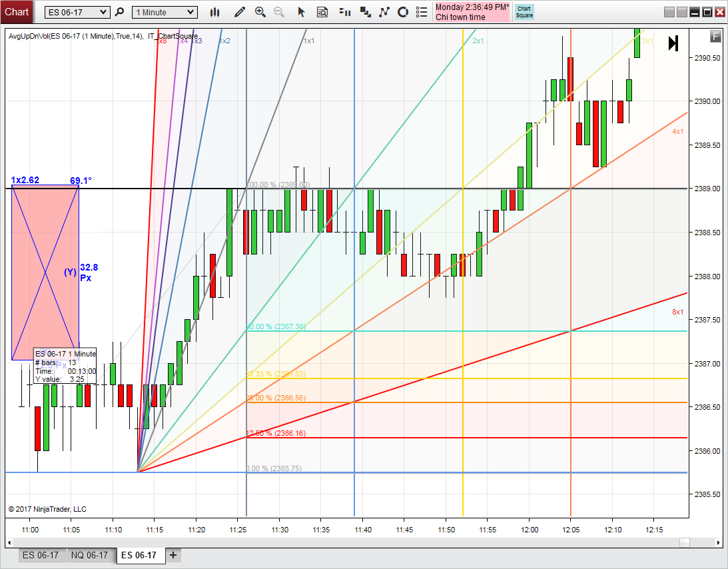Click the zoom out magnifier icon
The height and width of the screenshot is (569, 728).
coord(279,13)
